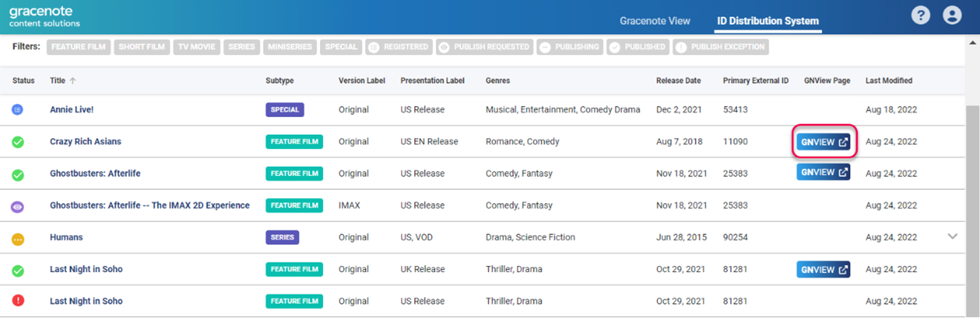The image size is (980, 318).
Task: Toggle the Published filter chip
Action: click(637, 47)
